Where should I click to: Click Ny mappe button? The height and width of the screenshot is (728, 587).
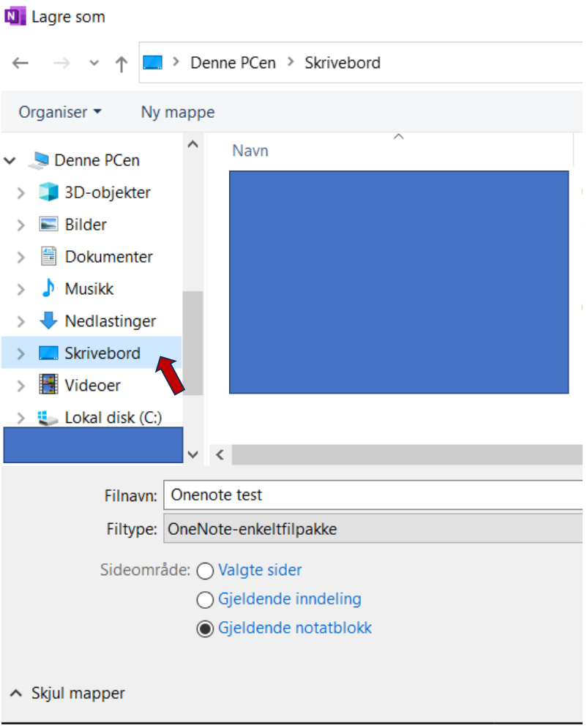178,112
